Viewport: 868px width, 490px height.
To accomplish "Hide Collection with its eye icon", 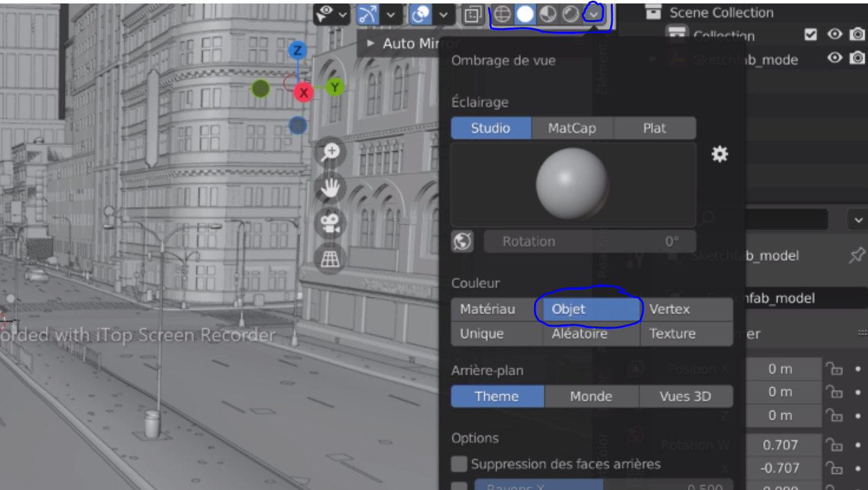I will point(835,34).
